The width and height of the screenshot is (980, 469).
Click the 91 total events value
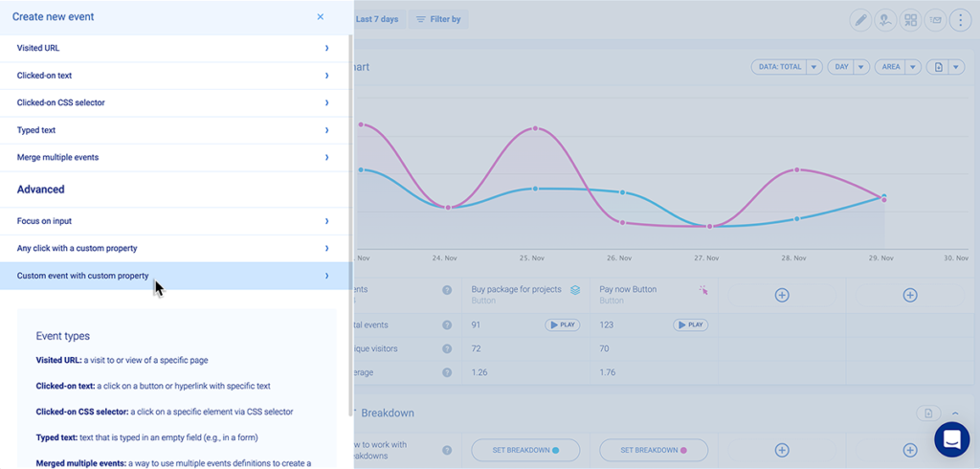click(477, 325)
